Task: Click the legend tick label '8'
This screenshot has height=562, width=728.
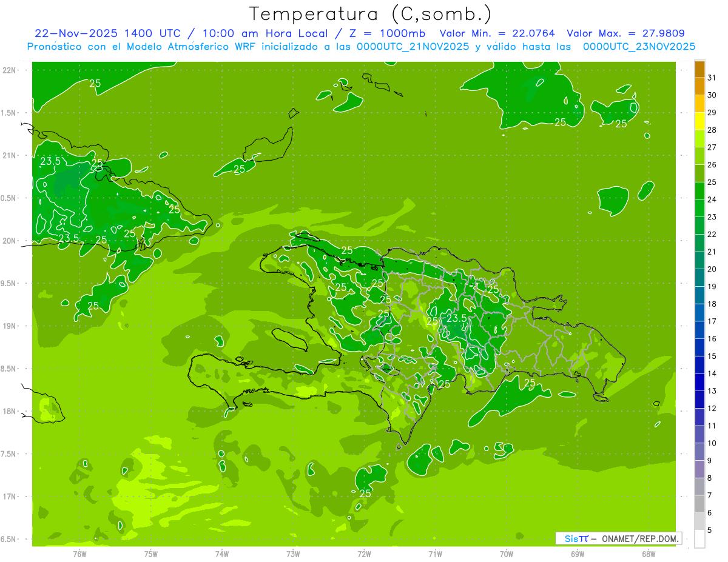Action: [x=710, y=478]
